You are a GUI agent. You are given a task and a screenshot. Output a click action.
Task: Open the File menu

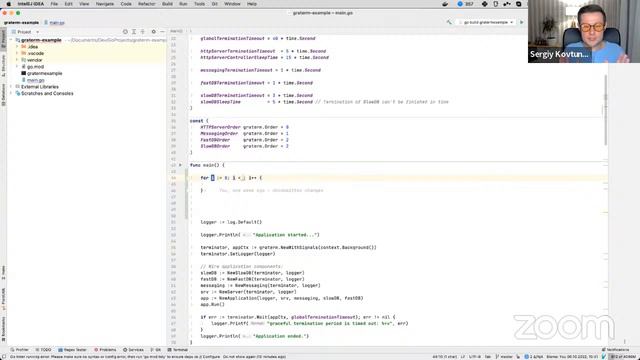[x=54, y=4]
